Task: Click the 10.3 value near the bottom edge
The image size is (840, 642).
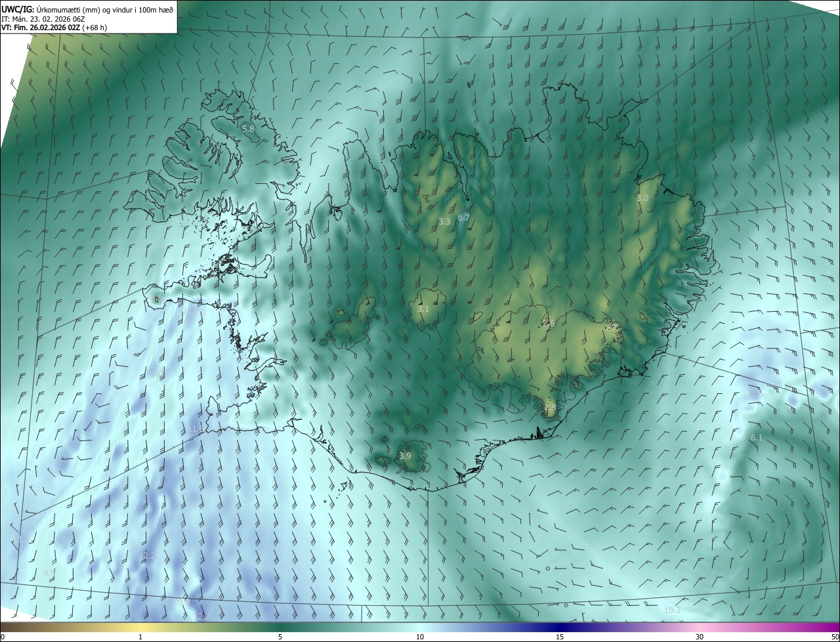Action: (x=672, y=610)
